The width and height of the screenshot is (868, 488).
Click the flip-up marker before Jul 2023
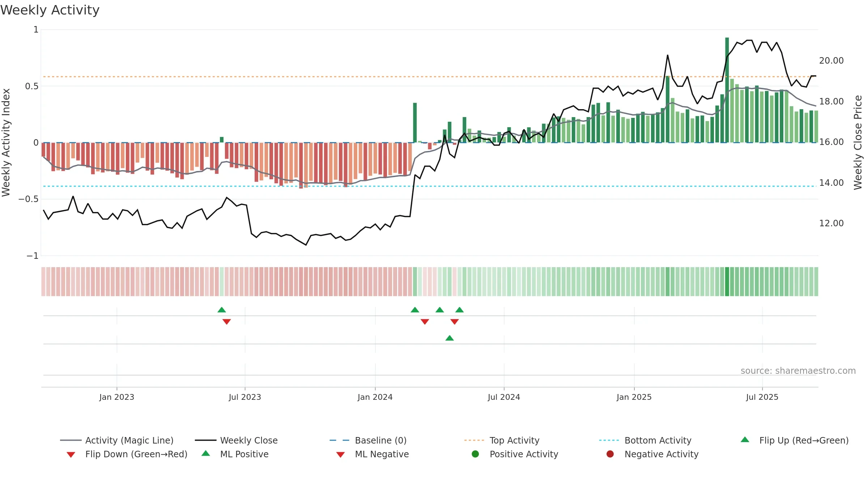pos(222,310)
